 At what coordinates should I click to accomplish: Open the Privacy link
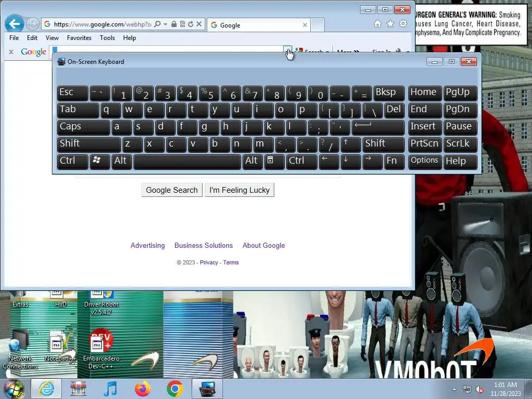point(209,262)
